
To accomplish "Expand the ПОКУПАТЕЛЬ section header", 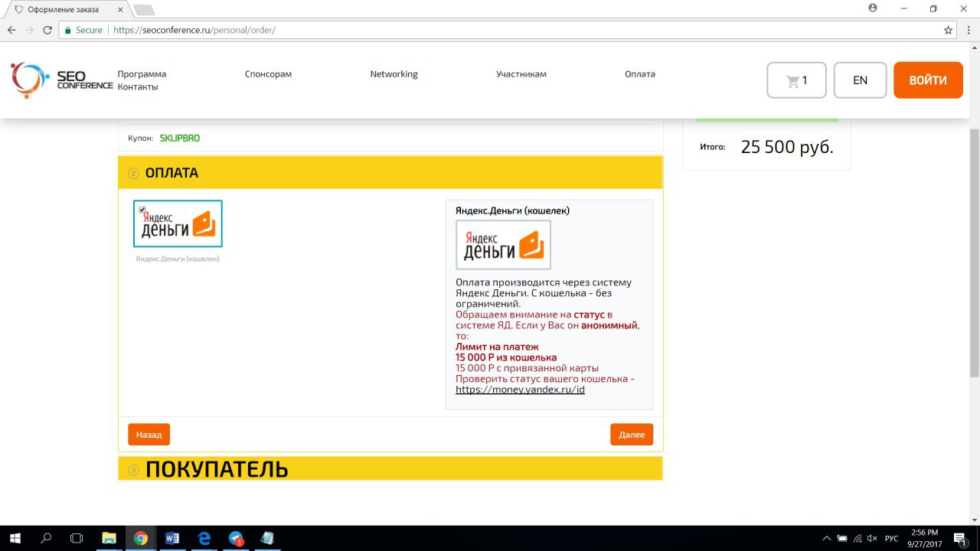I will (390, 468).
